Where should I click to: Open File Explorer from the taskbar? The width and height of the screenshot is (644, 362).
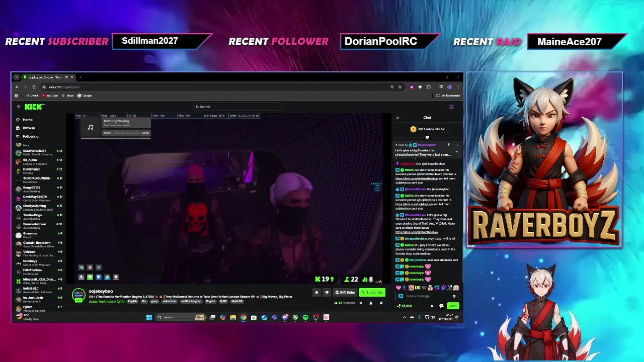pos(233,317)
